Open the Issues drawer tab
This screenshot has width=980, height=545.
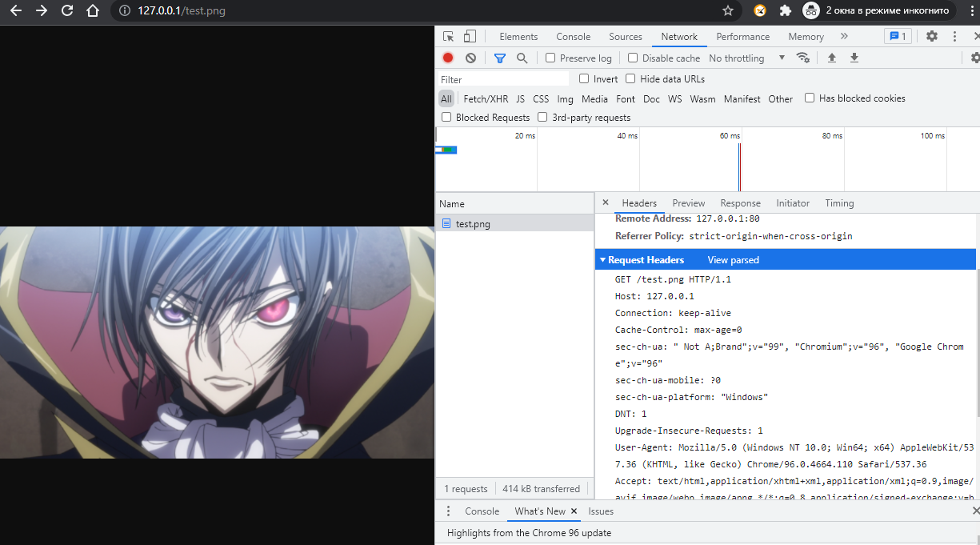[x=601, y=511]
